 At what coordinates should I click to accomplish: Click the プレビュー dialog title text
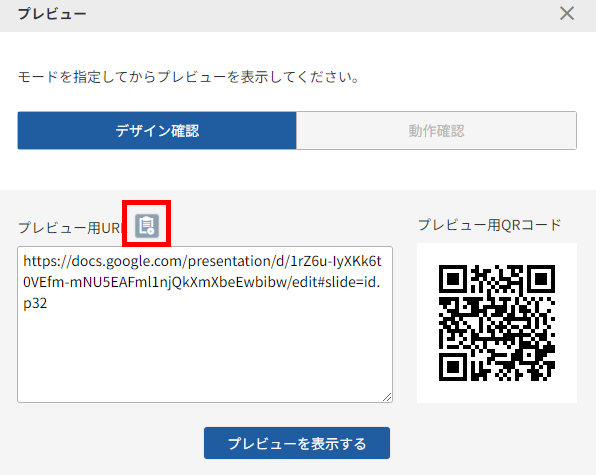tap(52, 14)
